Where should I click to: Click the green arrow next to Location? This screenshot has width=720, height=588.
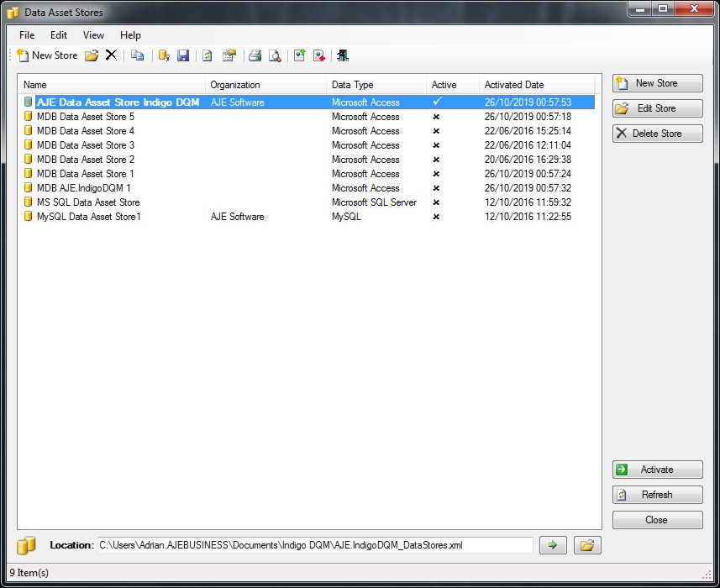pos(553,545)
